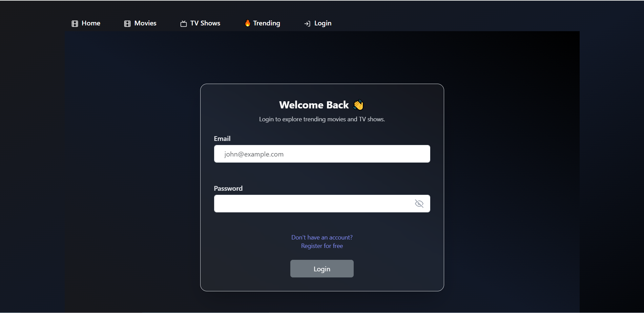Image resolution: width=644 pixels, height=313 pixels.
Task: Click the waving hand emoji
Action: (358, 105)
